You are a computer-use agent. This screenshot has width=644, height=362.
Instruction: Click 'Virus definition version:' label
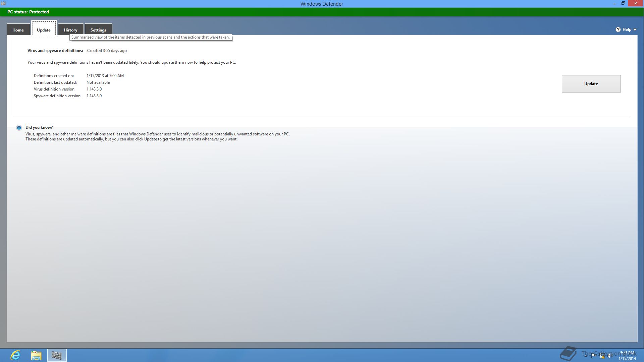(x=54, y=89)
